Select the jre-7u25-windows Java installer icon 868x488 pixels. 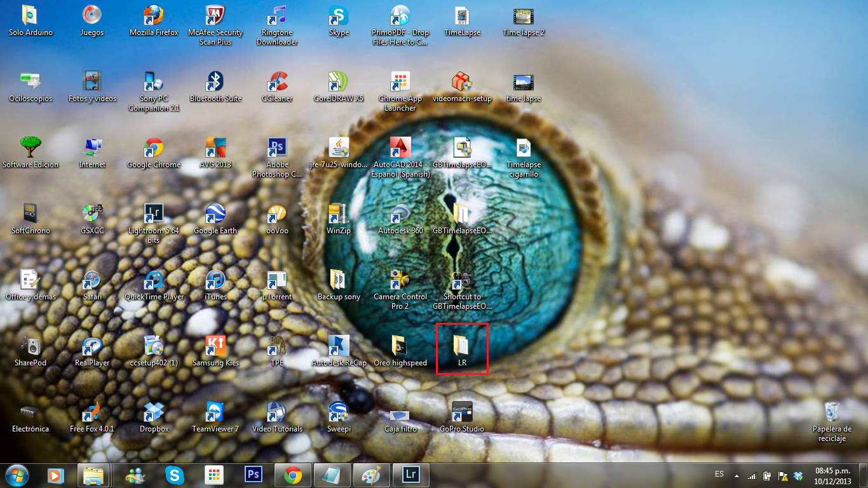339,153
